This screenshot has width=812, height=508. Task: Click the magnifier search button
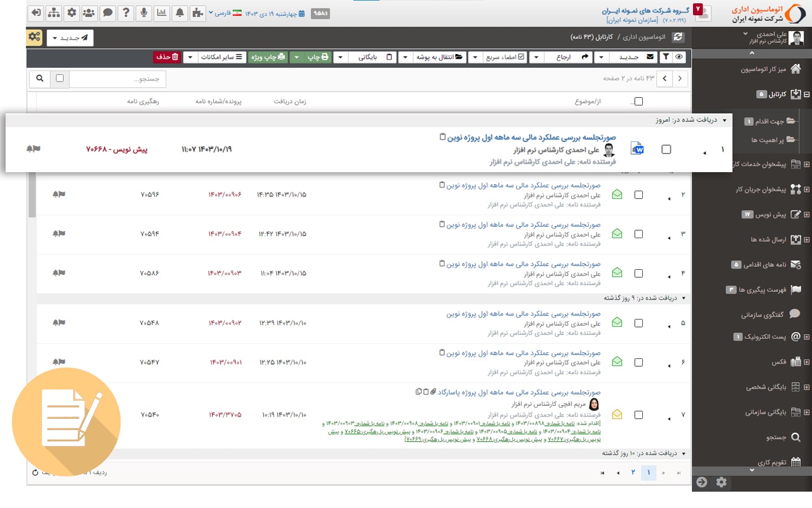coord(40,78)
